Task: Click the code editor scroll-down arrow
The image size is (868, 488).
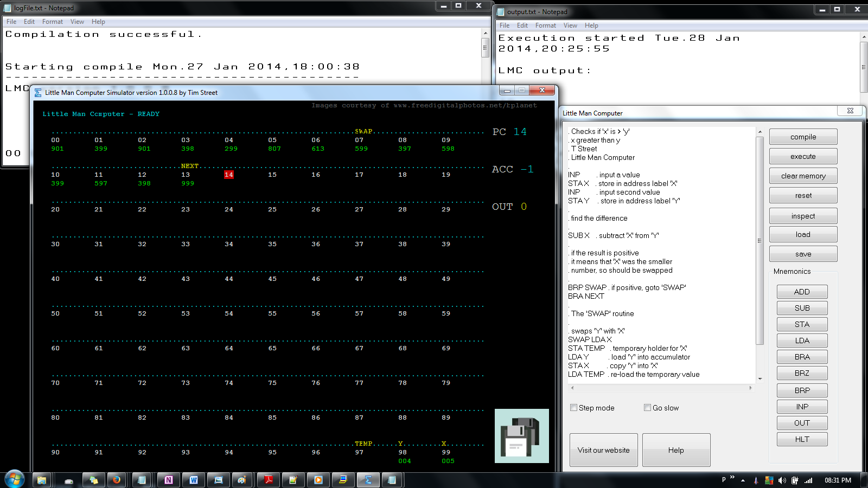Action: [x=760, y=379]
